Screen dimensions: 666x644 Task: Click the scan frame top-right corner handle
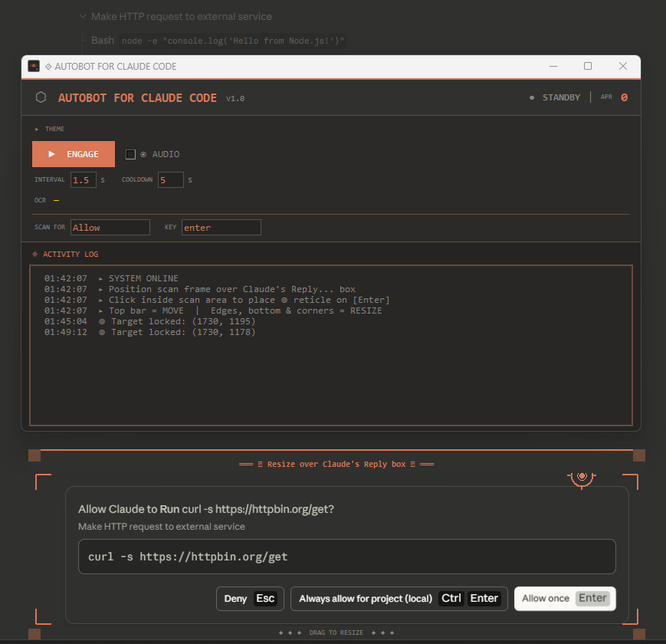click(639, 455)
